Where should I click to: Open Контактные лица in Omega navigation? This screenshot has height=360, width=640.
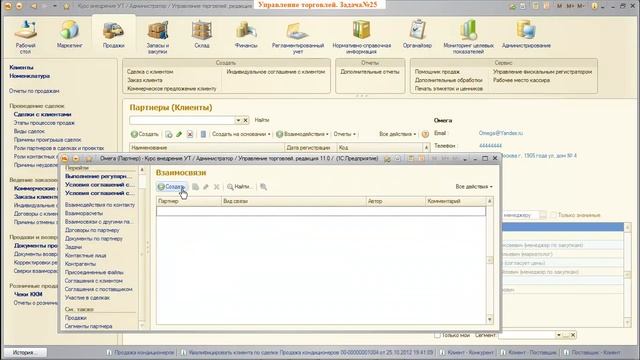click(86, 256)
